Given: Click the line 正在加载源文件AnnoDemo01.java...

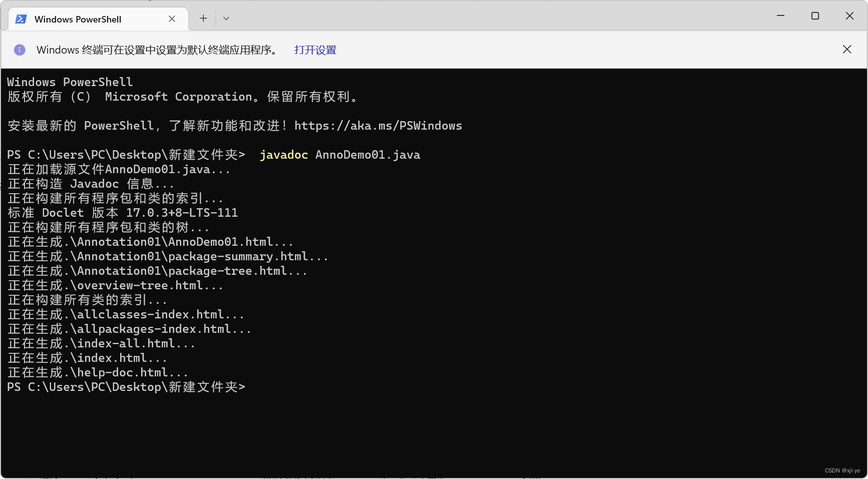Looking at the screenshot, I should click(x=119, y=169).
